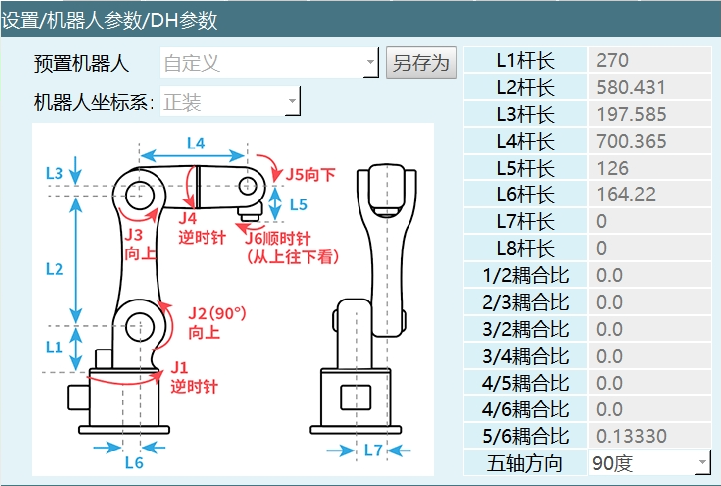The width and height of the screenshot is (721, 486).
Task: Select the 2/3耦合比 input field
Action: (x=651, y=302)
